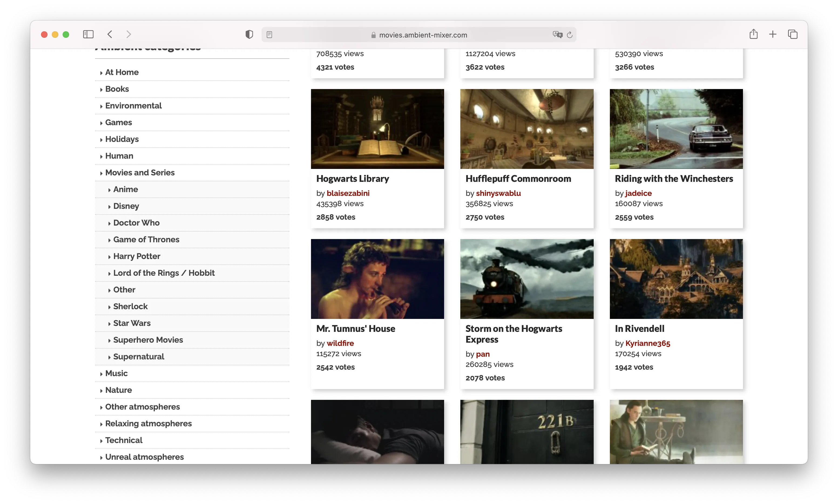Screen dimensions: 838x504
Task: Select the Harry Potter subcategory
Action: tap(137, 256)
